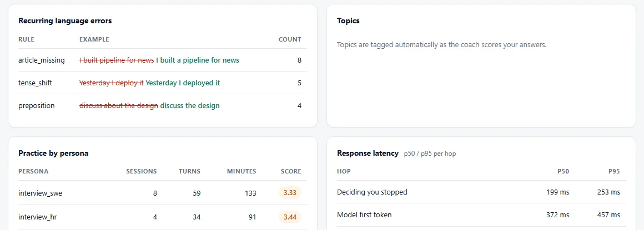Select the 'Model first token' hop row
Screen dimensions: 644x230
click(481, 215)
